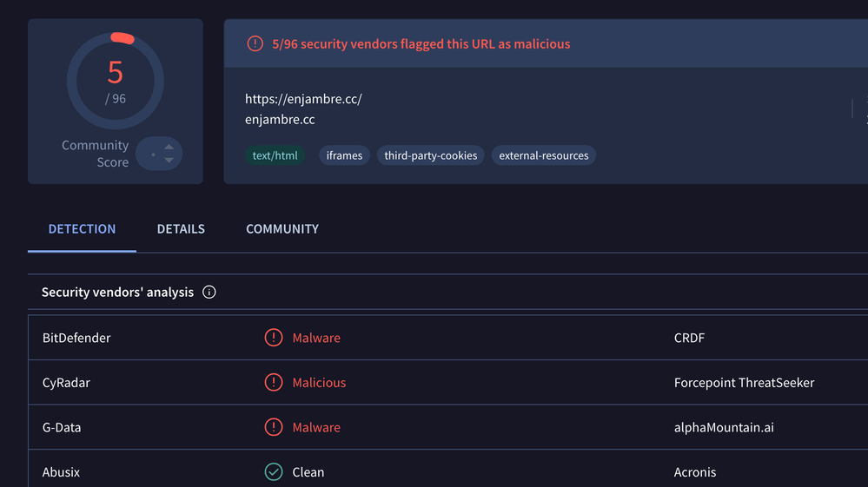Click the info icon beside Security vendors' analysis
868x487 pixels.
tap(209, 293)
